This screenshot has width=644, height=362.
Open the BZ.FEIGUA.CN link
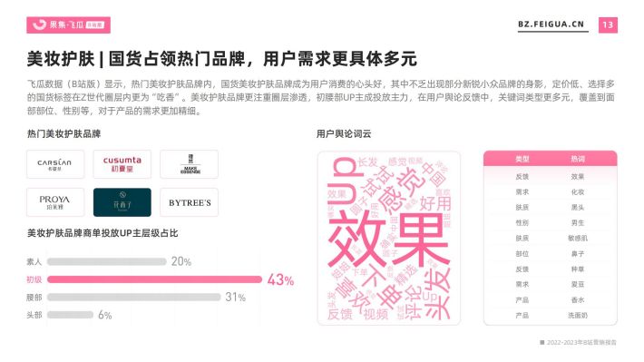(551, 24)
